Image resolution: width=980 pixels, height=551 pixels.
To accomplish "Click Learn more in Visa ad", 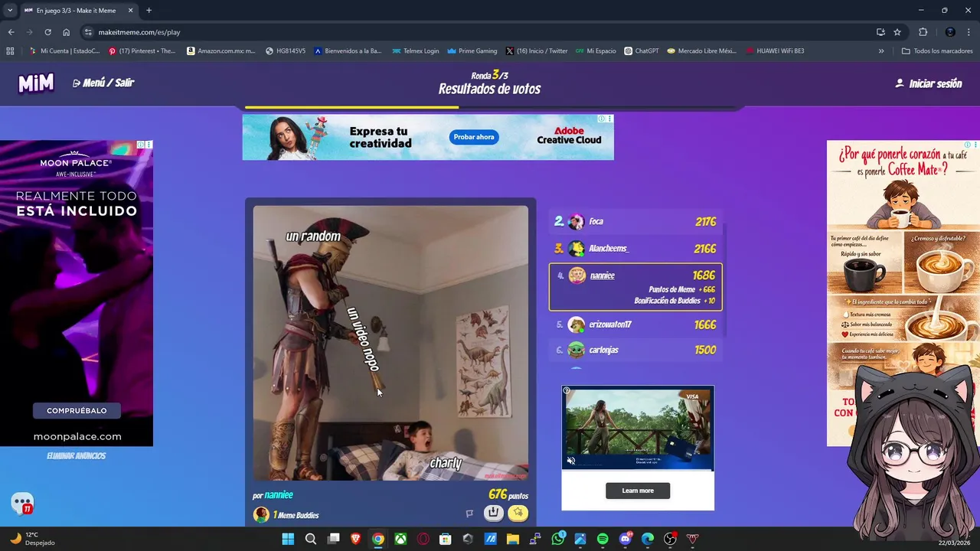I will [638, 491].
